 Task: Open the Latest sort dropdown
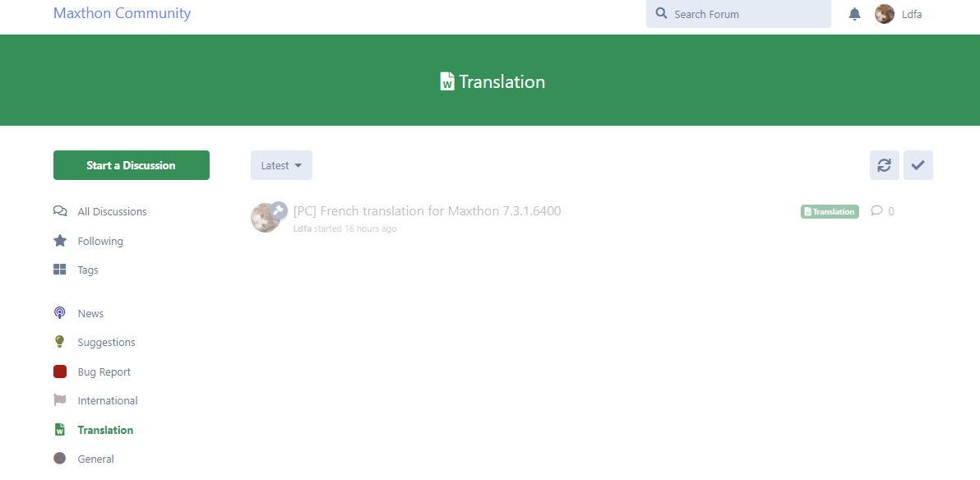tap(281, 165)
